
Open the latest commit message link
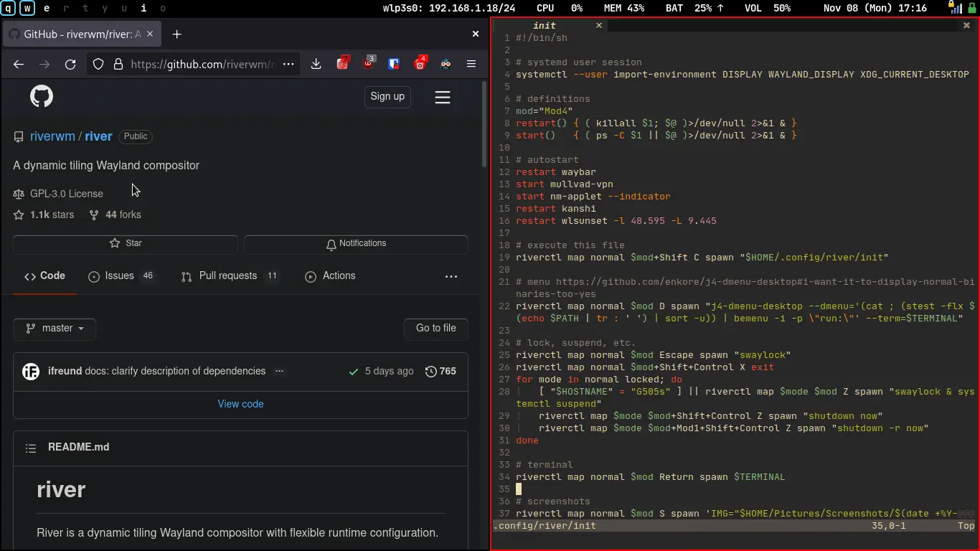[175, 371]
